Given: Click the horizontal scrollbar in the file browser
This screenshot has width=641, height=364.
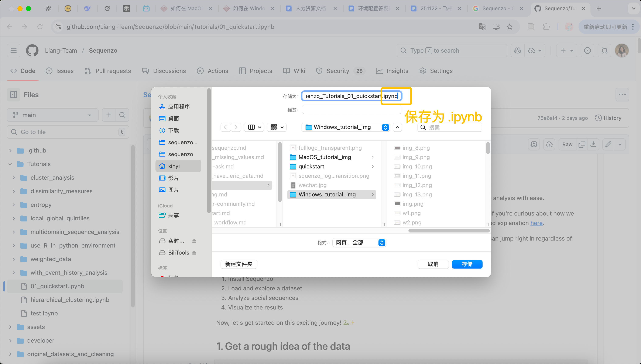Looking at the screenshot, I should pos(449,231).
